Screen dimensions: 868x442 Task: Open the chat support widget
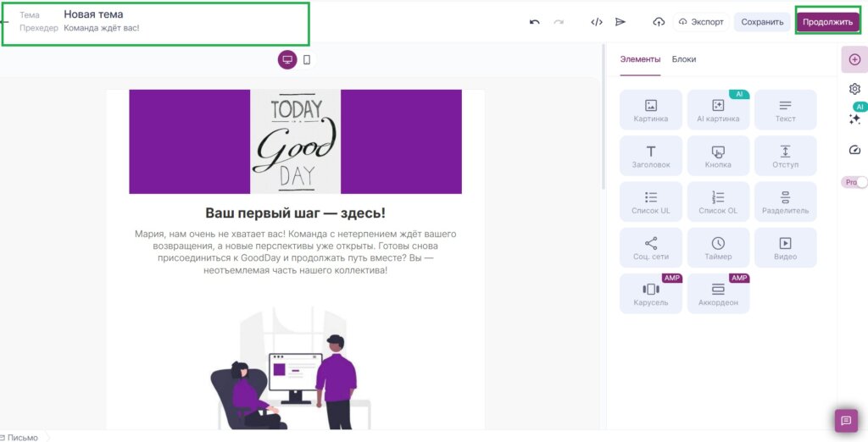845,420
